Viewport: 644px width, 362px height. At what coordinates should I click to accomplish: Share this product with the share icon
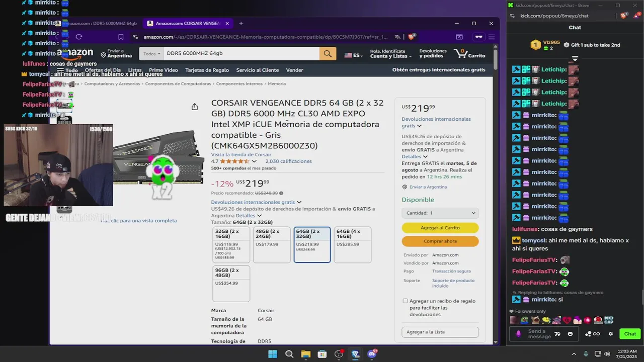[195, 107]
